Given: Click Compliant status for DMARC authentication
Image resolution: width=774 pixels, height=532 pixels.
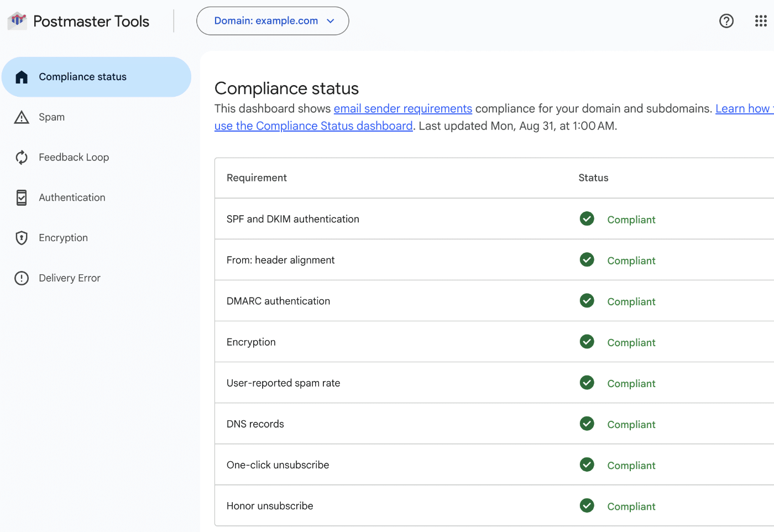Looking at the screenshot, I should point(631,301).
